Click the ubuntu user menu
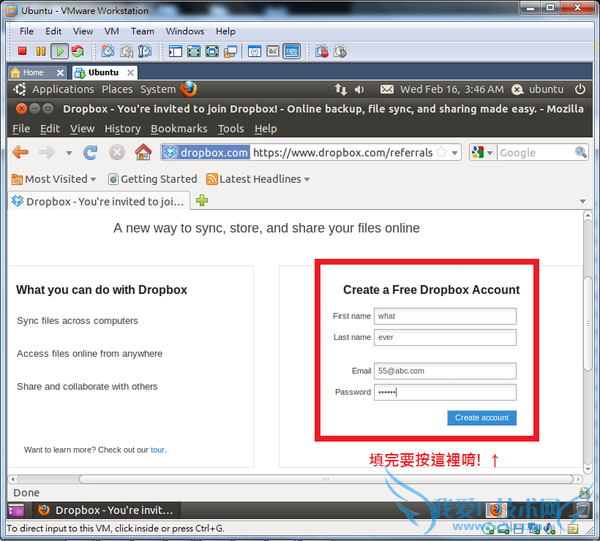The image size is (600, 541). point(538,89)
